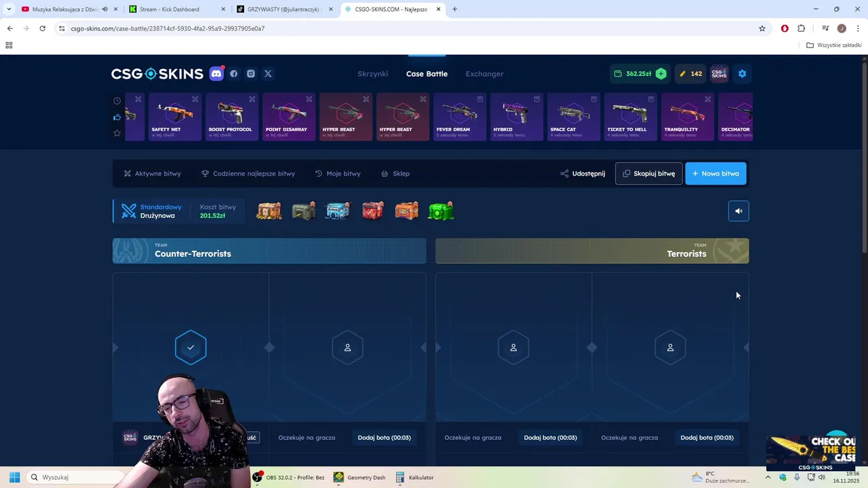The width and height of the screenshot is (868, 488).
Task: Open the Sklep tab
Action: click(395, 174)
